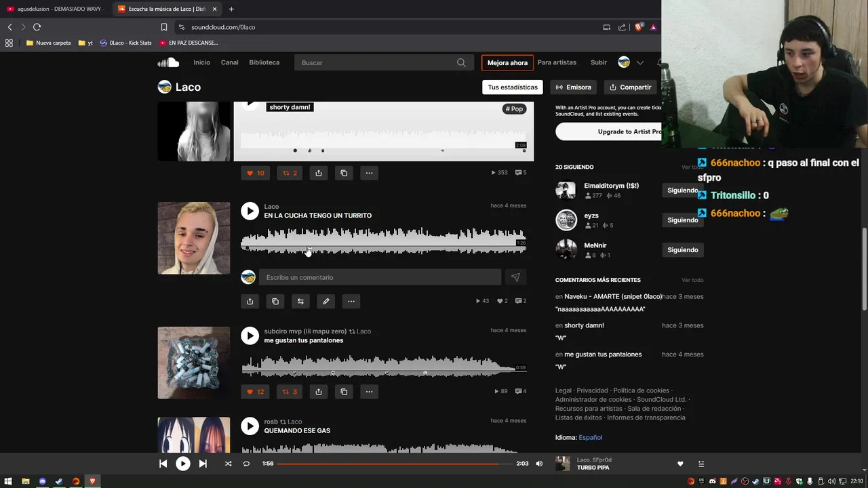
Task: Click the Emisora station button
Action: tap(573, 87)
